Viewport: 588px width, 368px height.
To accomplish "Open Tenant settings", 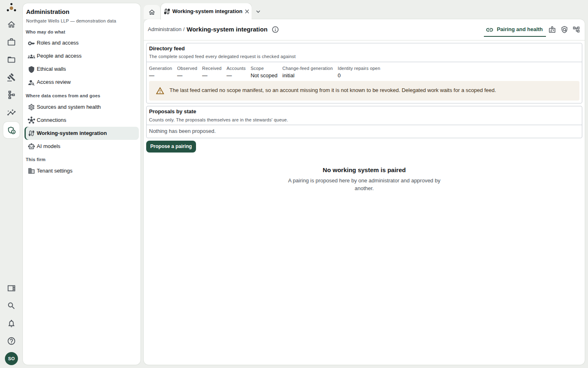I will click(82, 171).
